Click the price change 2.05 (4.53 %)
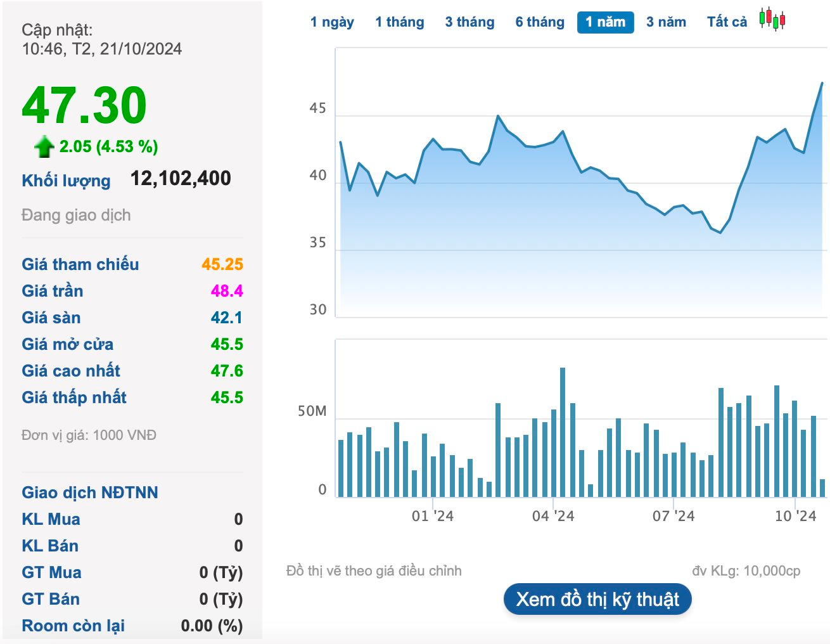Viewport: 830px width, 644px height. (108, 146)
